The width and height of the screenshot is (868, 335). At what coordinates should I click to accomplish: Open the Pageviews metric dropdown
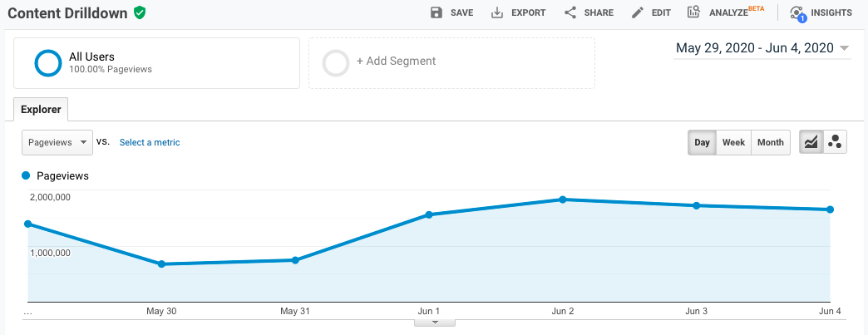pos(57,142)
